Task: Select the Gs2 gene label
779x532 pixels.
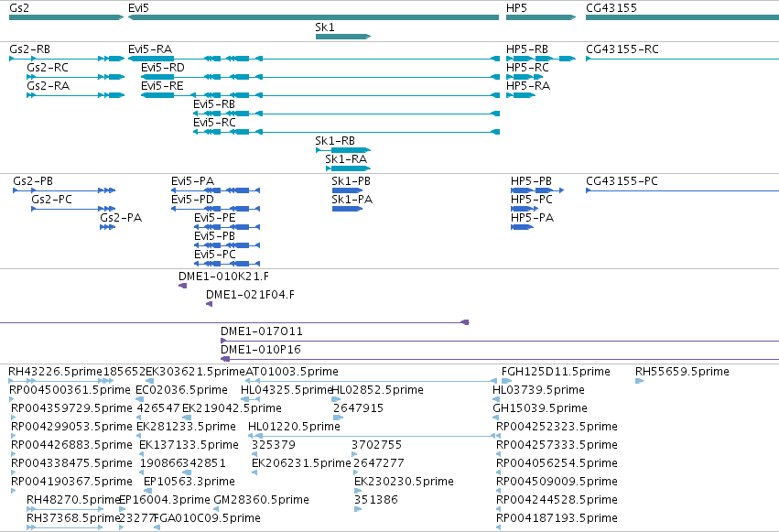Action: 19,8
